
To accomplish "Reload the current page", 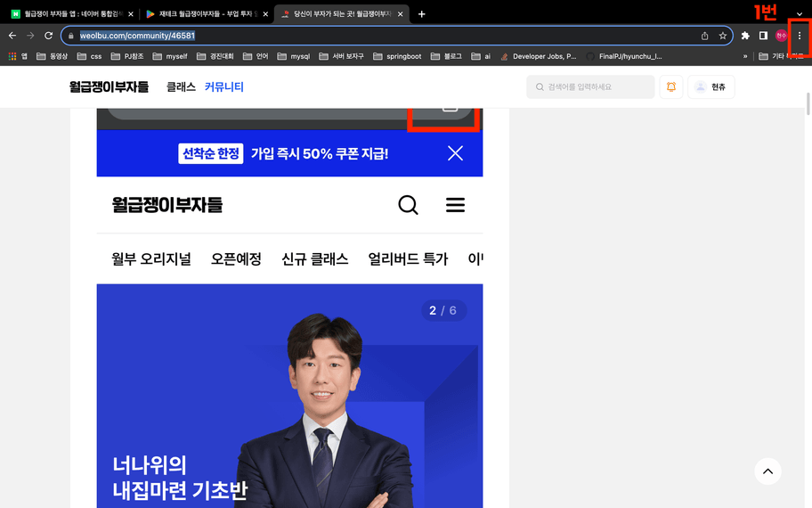I will 49,36.
